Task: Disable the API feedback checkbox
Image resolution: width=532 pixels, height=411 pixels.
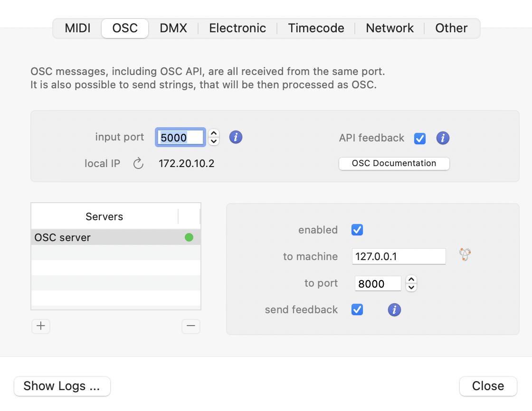Action: click(420, 138)
